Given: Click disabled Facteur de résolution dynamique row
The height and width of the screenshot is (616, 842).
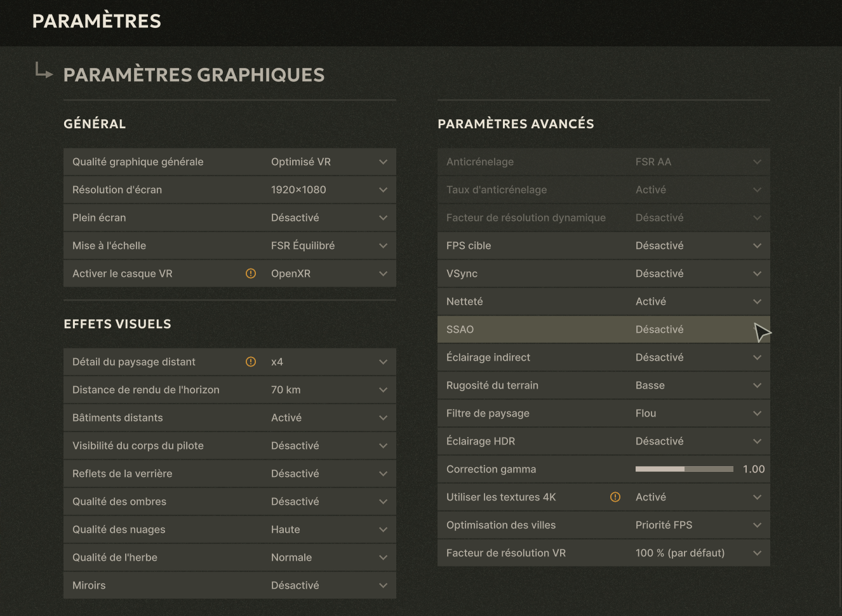Looking at the screenshot, I should 604,218.
